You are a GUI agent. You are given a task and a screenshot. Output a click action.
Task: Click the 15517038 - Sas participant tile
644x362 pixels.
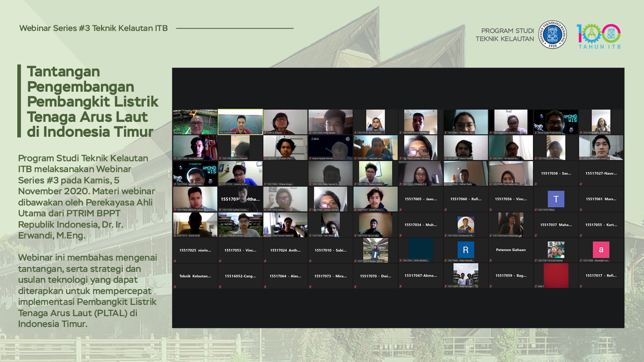coord(556,173)
